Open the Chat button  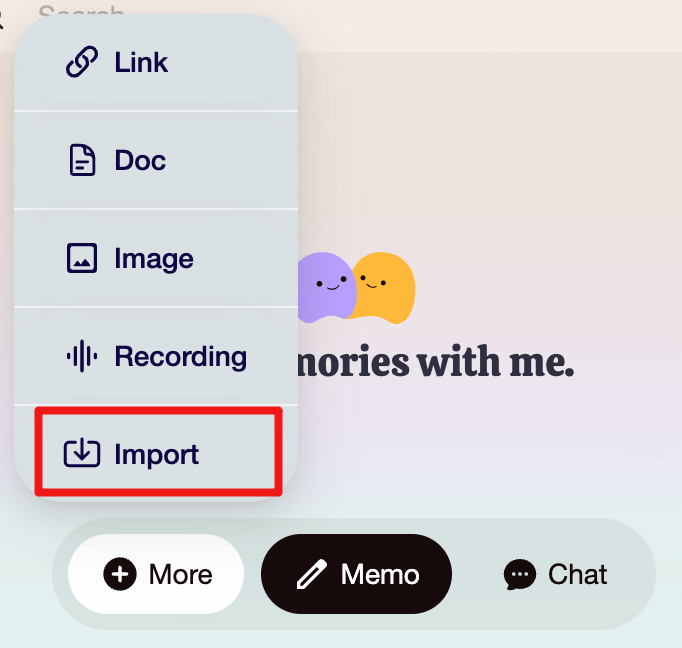click(555, 574)
